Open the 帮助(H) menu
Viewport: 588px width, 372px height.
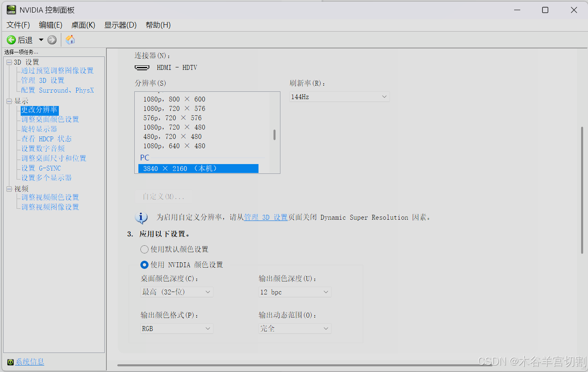(x=158, y=25)
